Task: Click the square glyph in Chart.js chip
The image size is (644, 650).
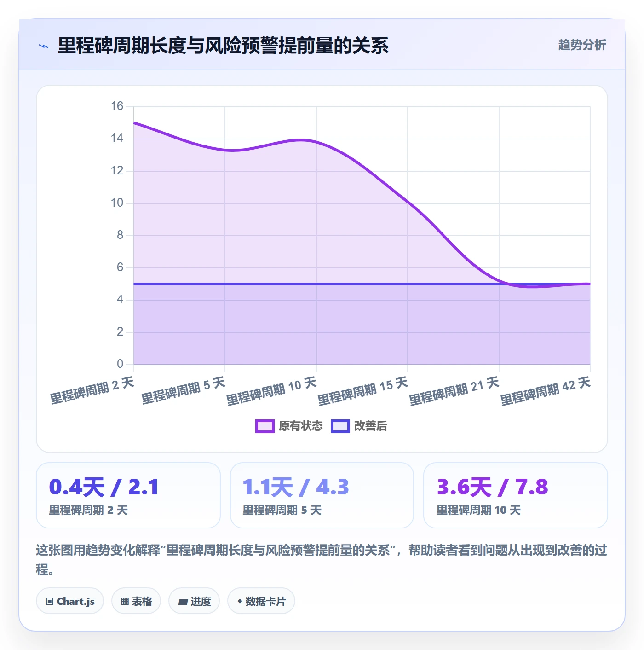Action: tap(50, 602)
